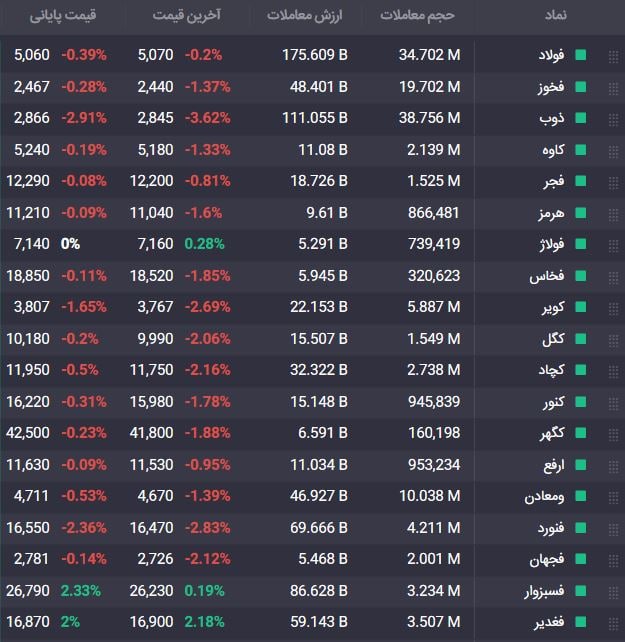Click the green status square beside فخوز
This screenshot has height=642, width=625.
[x=580, y=87]
